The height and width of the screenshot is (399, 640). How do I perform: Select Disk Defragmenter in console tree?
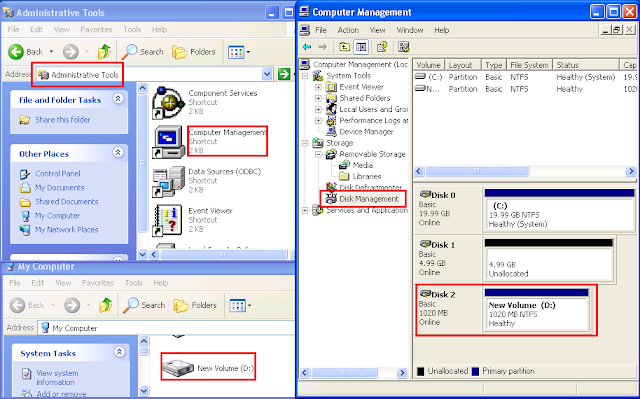pos(371,188)
